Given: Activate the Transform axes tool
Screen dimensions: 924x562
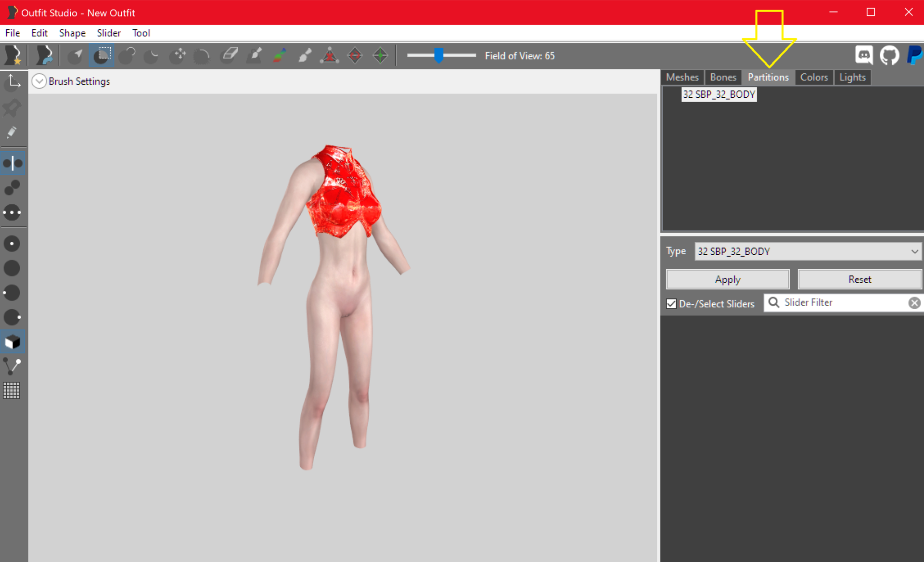Looking at the screenshot, I should click(x=13, y=82).
